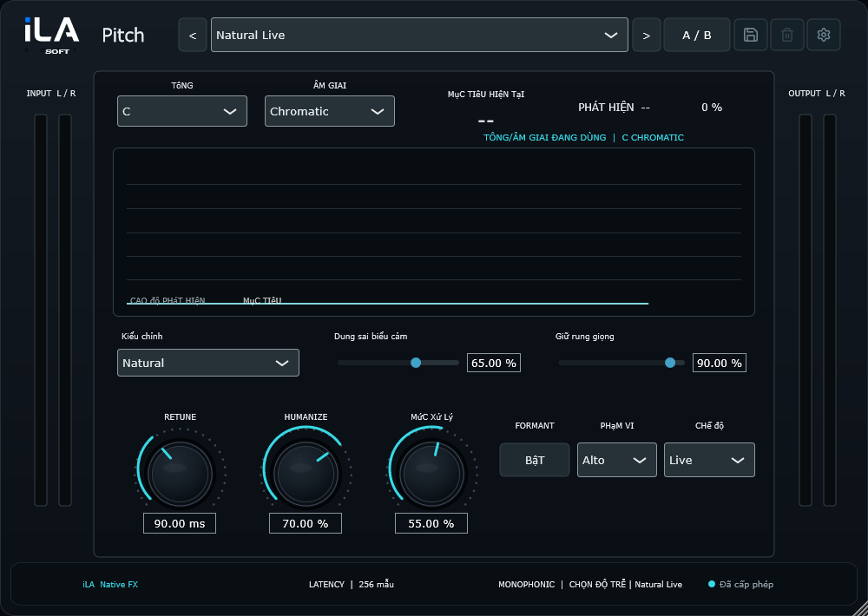This screenshot has width=868, height=616.
Task: Click the Mức xử lý knob
Action: pos(431,474)
